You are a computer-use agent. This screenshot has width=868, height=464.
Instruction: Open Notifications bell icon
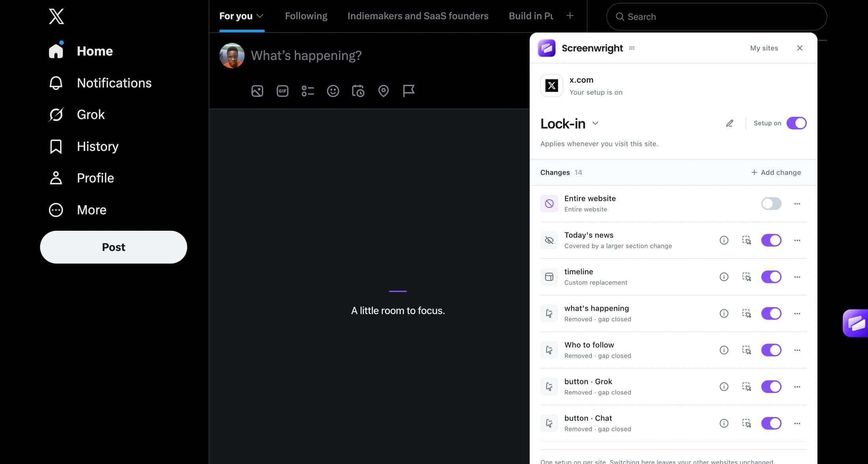click(56, 83)
